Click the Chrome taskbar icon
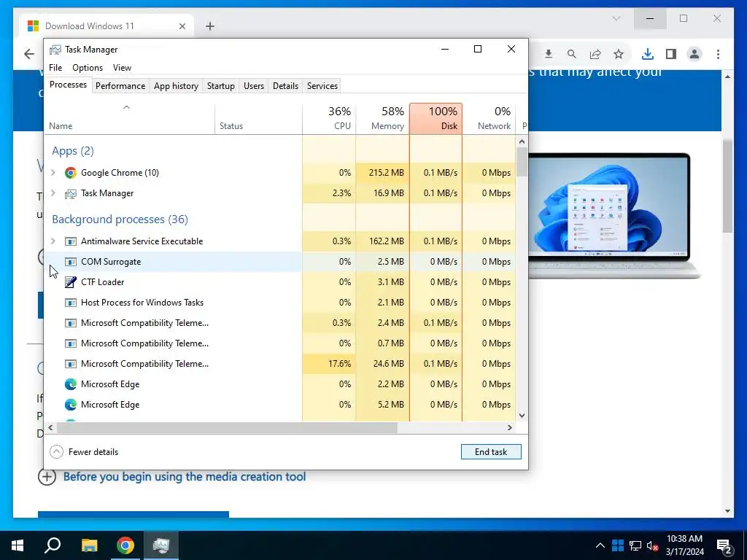 pyautogui.click(x=125, y=545)
